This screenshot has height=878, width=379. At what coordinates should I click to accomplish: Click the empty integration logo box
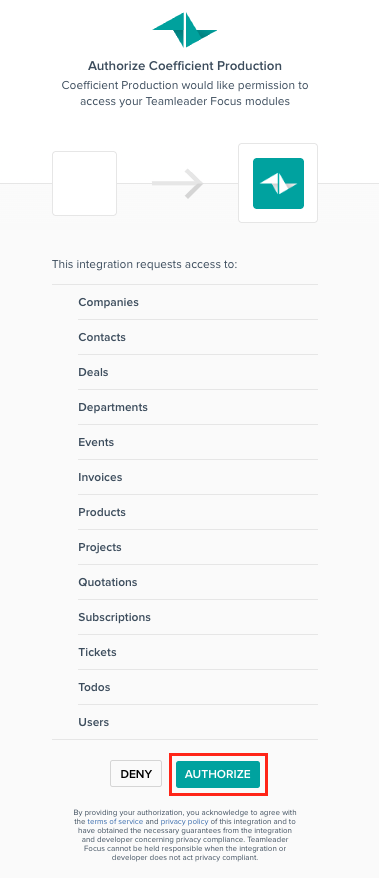point(85,183)
